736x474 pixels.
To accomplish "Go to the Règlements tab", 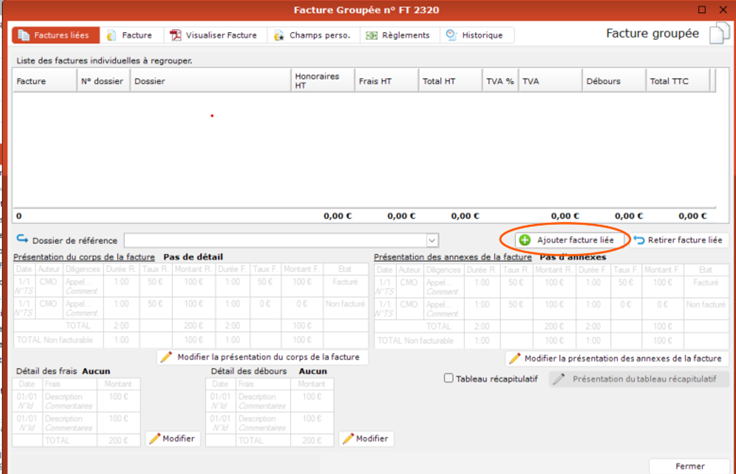I will coord(397,35).
